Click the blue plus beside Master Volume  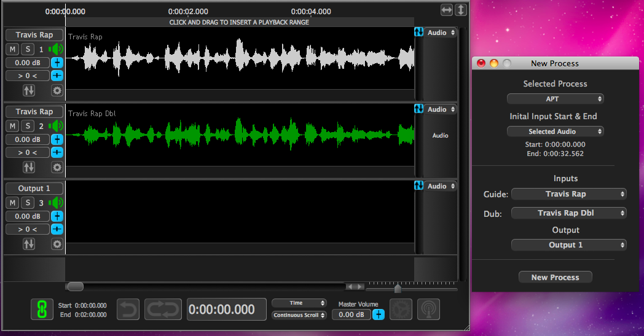pyautogui.click(x=379, y=315)
